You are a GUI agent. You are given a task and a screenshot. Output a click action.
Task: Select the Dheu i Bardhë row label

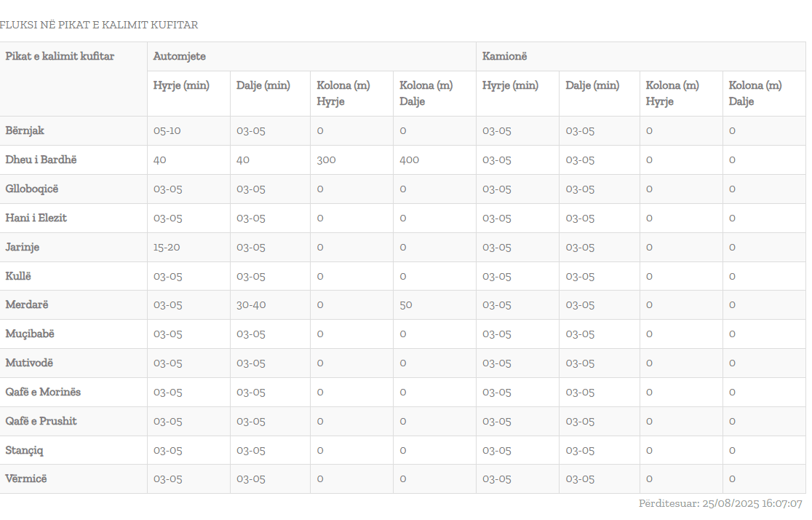point(41,159)
